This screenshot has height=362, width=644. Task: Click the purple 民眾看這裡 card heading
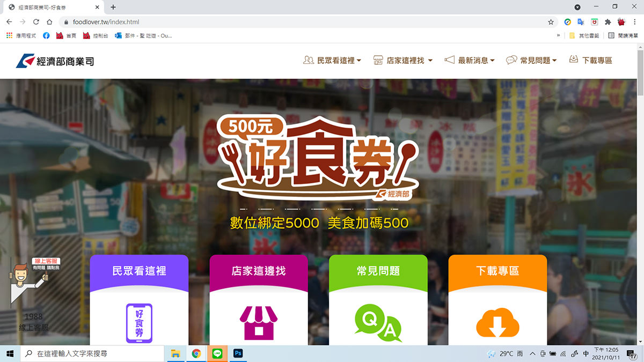(x=139, y=271)
